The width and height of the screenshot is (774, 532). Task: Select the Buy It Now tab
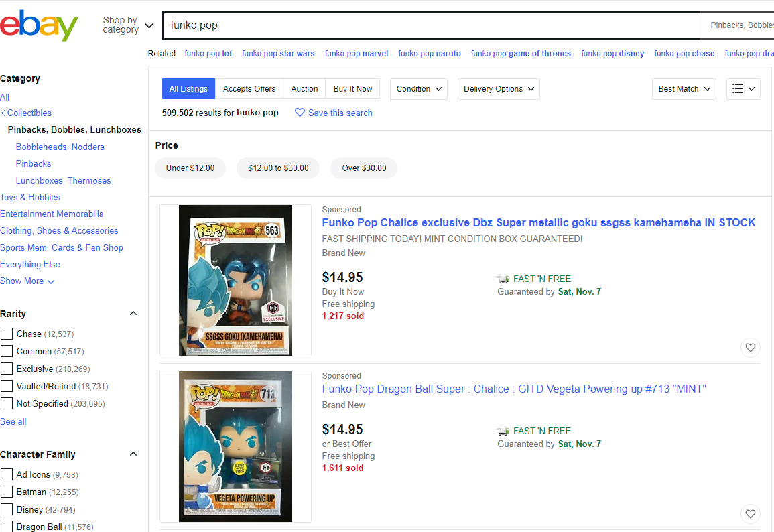pos(352,89)
